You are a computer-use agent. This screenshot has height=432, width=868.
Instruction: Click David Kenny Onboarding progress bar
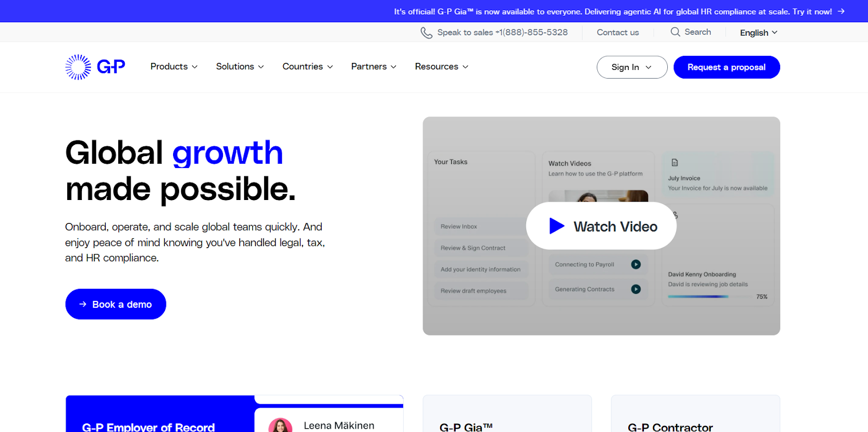tap(711, 296)
